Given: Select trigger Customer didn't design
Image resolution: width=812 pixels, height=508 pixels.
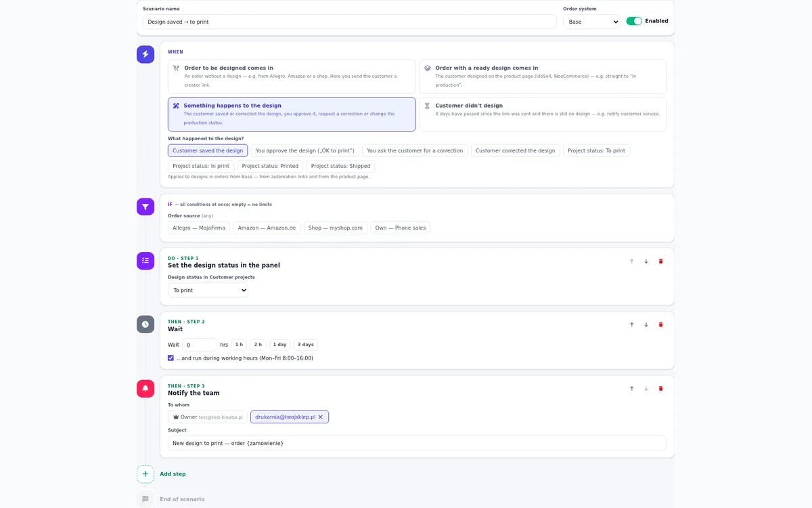Looking at the screenshot, I should pyautogui.click(x=543, y=114).
